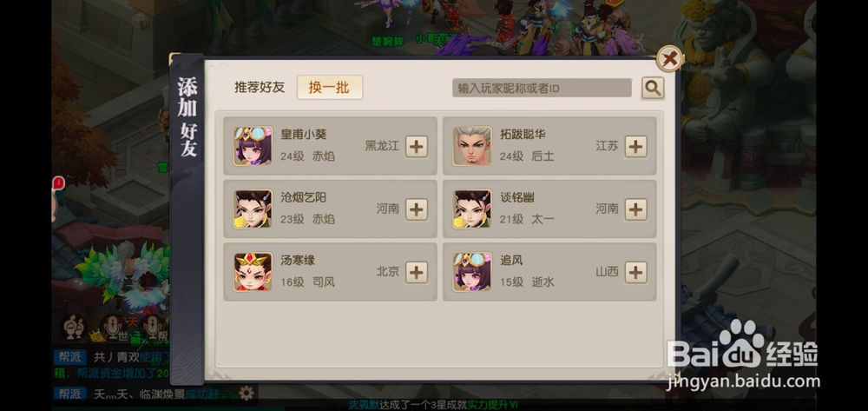
Task: Add 追风 as friend with plus button
Action: tap(636, 273)
